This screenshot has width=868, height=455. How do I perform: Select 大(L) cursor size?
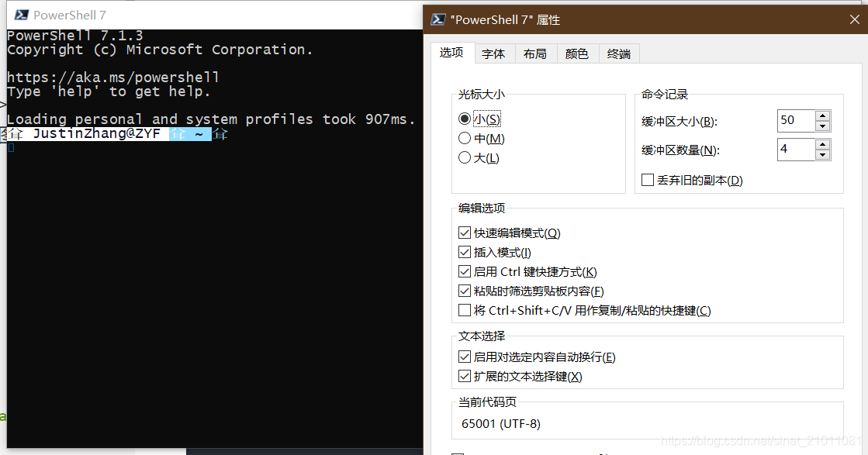[465, 157]
